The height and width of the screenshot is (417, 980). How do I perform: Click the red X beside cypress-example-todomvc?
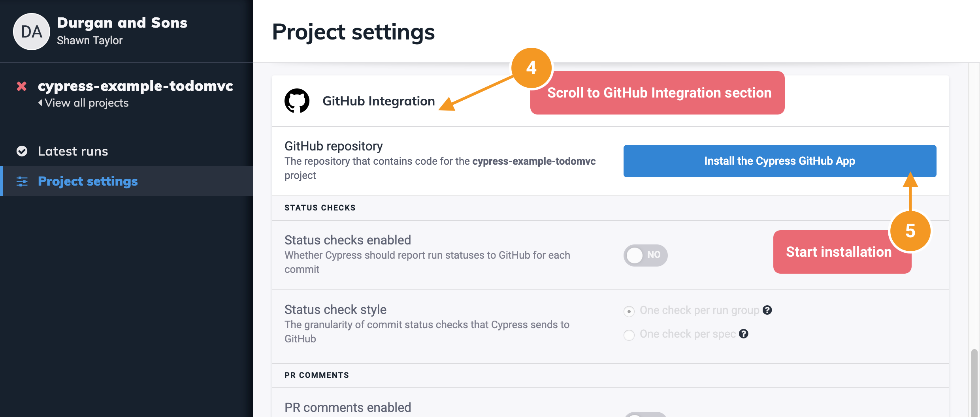point(21,87)
